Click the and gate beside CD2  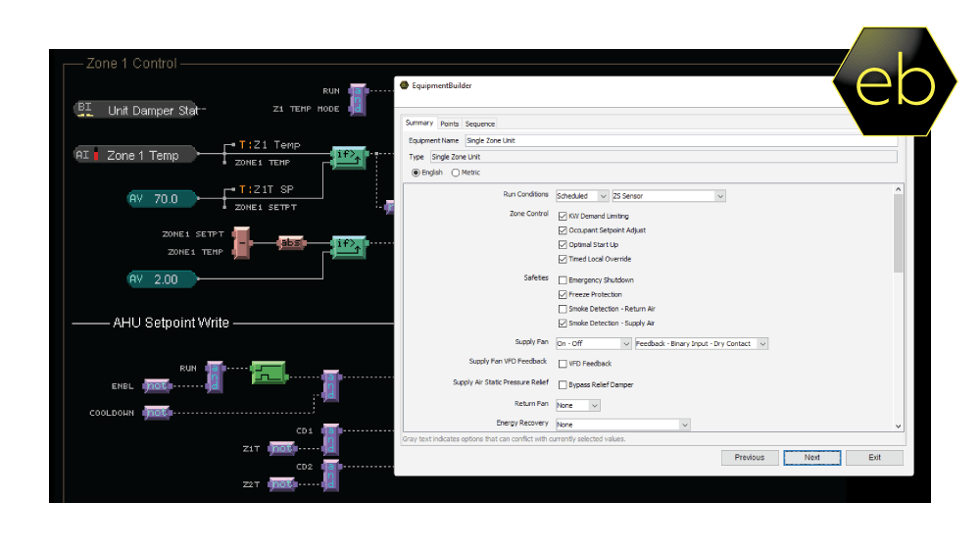tap(331, 476)
